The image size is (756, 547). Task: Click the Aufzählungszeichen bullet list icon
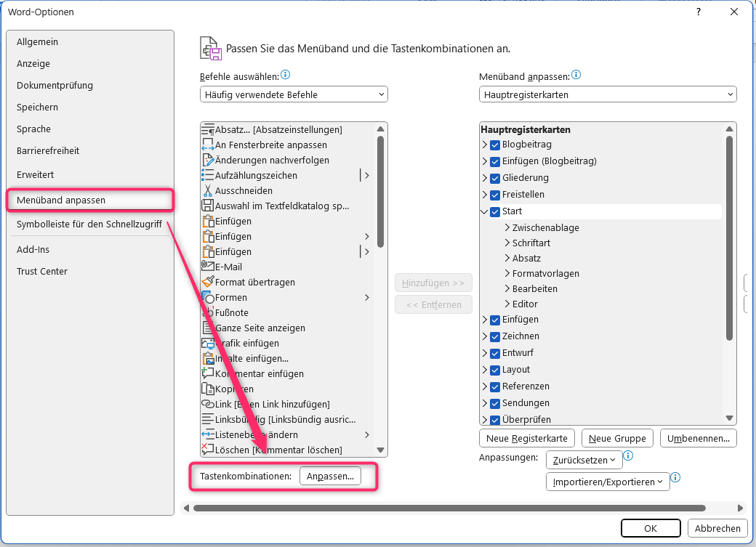[x=208, y=175]
